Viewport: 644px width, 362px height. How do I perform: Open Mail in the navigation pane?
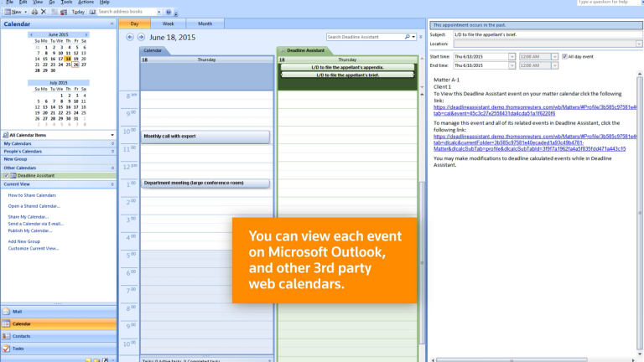[x=18, y=311]
